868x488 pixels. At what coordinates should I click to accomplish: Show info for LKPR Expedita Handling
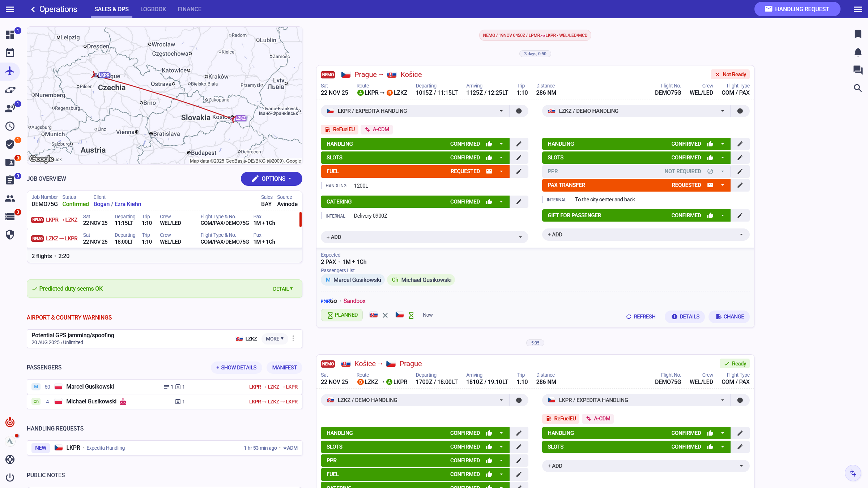[519, 111]
